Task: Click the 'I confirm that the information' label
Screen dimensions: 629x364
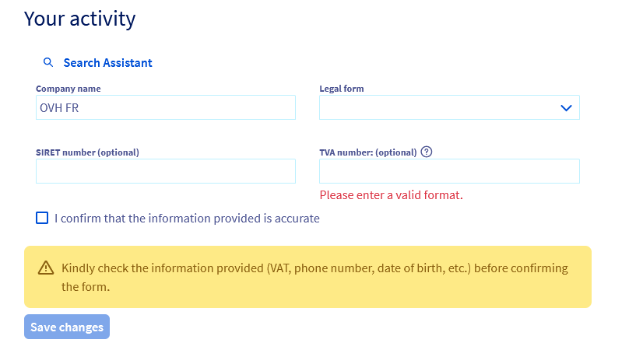Action: pos(187,219)
